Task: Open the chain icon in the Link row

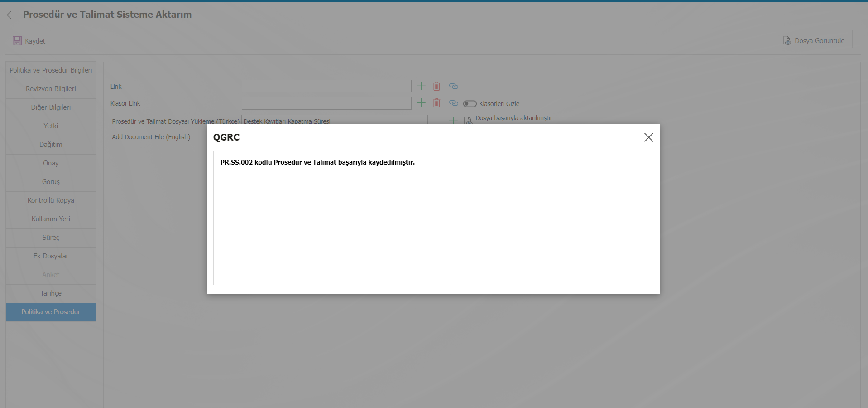Action: [x=453, y=86]
